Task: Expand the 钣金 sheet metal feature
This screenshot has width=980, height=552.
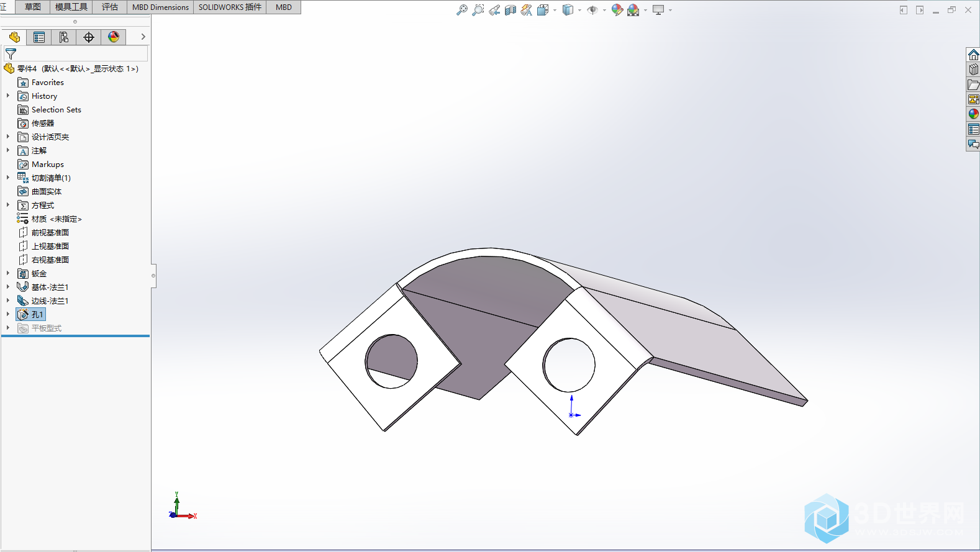Action: (8, 273)
